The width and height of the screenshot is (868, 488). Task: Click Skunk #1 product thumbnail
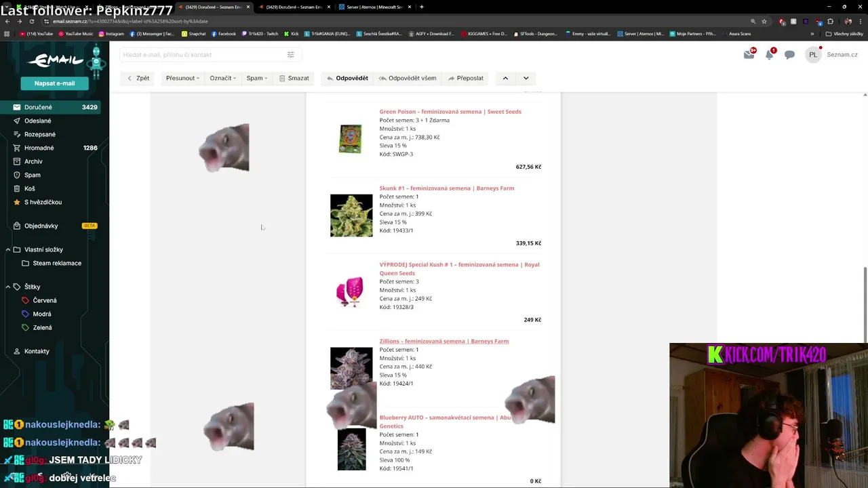point(351,216)
